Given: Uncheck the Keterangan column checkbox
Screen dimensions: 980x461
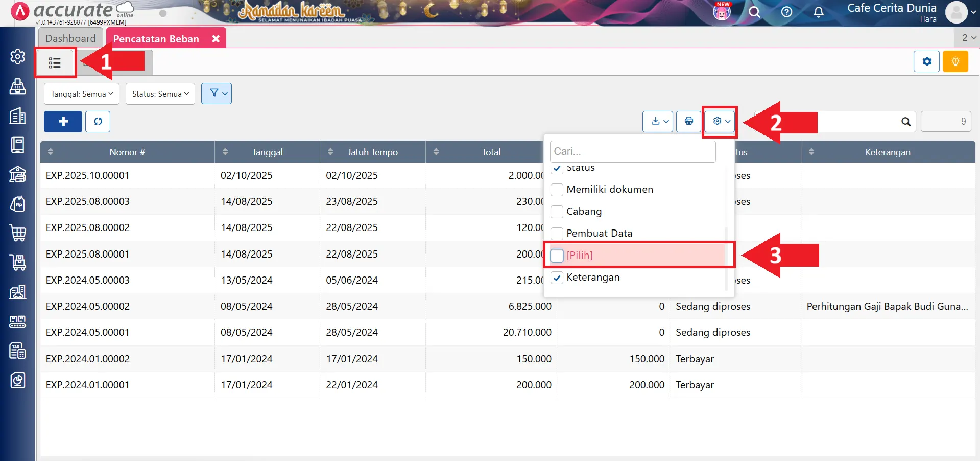Looking at the screenshot, I should [x=557, y=278].
